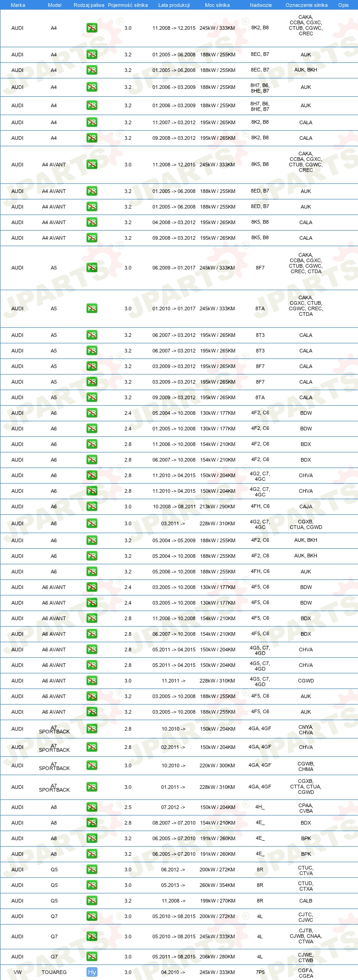Click fuel icon in A4 AVANT 3.0 row
This screenshot has height=980, width=358.
click(x=92, y=165)
